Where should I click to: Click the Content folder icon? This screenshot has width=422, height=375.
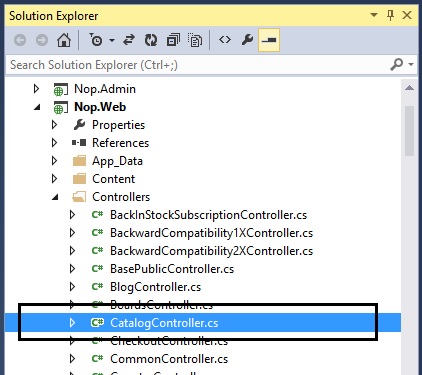(x=79, y=179)
